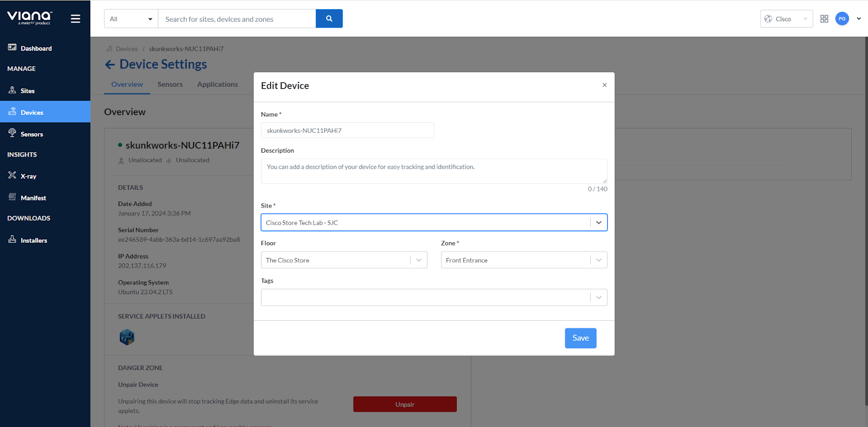Open X-ray in the sidebar

click(x=28, y=176)
